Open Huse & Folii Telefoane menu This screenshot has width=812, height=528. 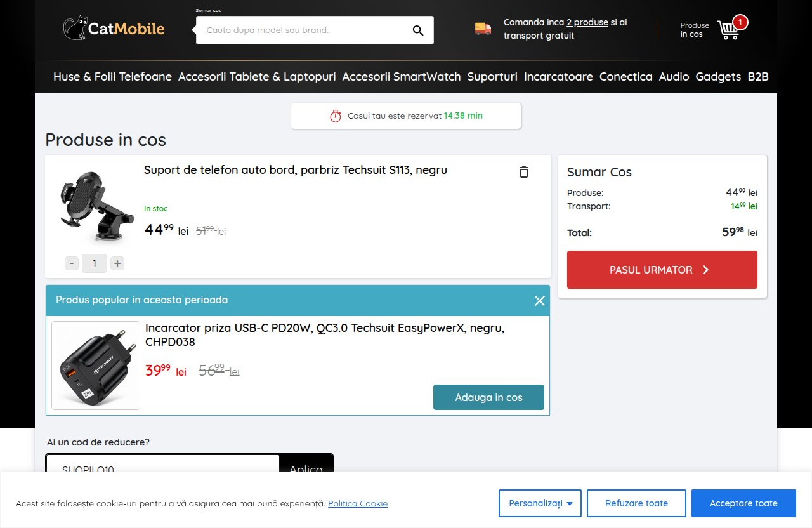[x=112, y=77]
